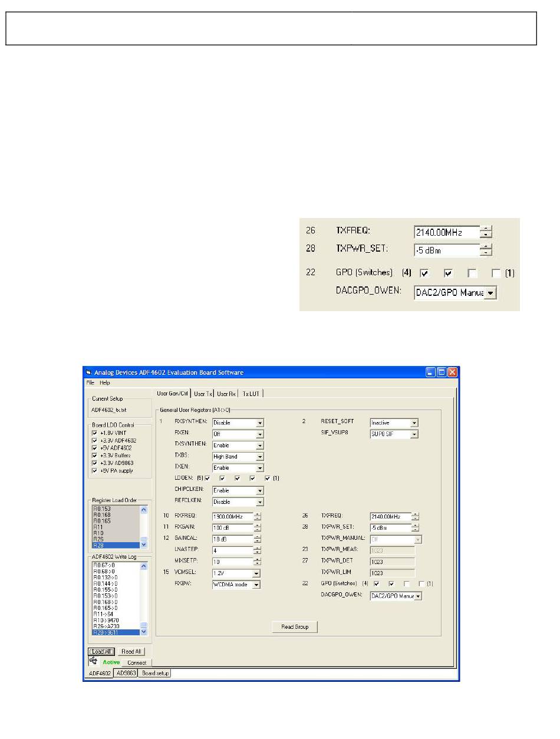The height and width of the screenshot is (739, 560).
Task: Click the LNASTEP input field
Action: (x=232, y=550)
